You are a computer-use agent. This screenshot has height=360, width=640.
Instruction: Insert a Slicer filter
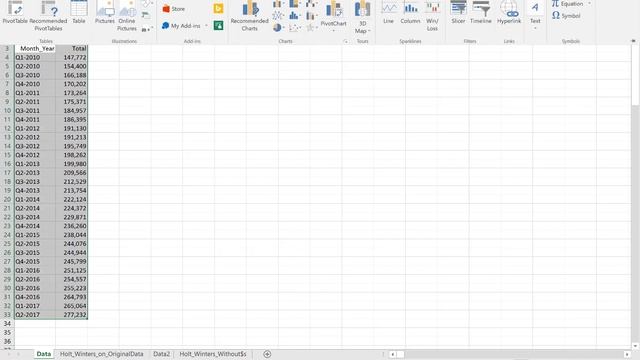(458, 13)
